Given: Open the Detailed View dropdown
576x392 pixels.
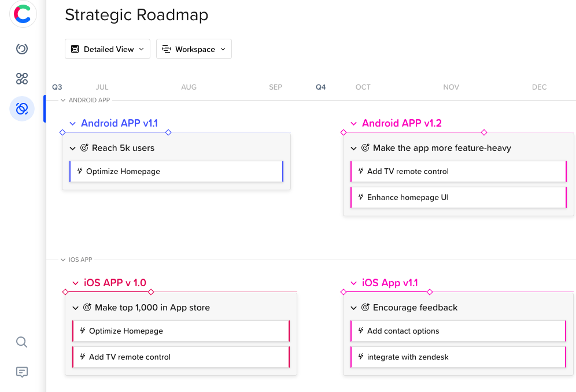Looking at the screenshot, I should pos(108,49).
